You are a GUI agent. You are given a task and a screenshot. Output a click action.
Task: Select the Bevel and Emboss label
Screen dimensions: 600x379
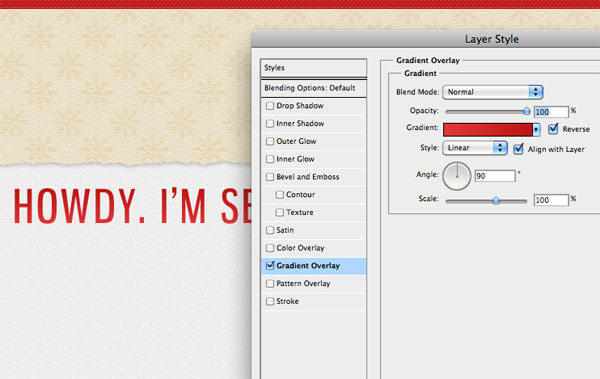pos(308,177)
